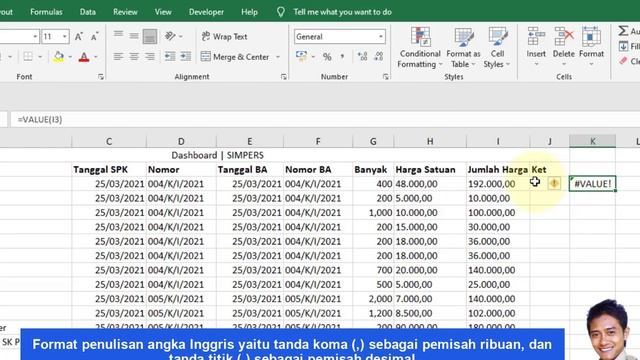Screen dimensions: 640x360
Task: Select the Tanggal SPK header cell
Action: click(x=109, y=169)
